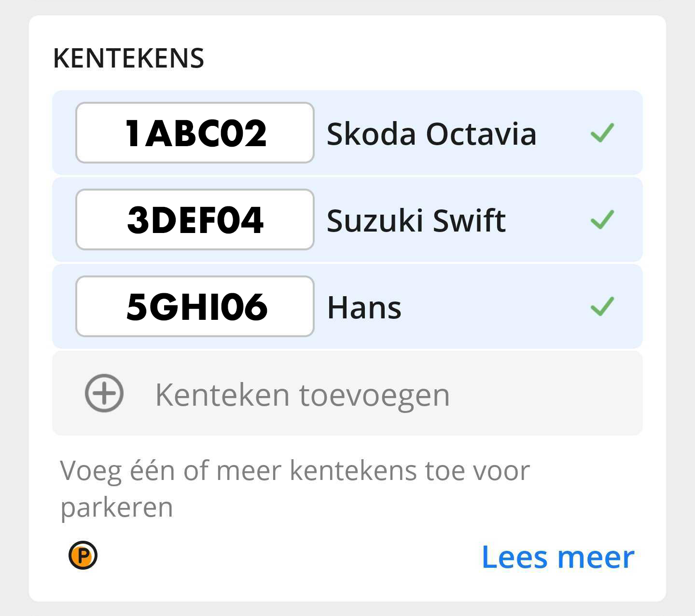Select the Hans vehicle label
Screen dimensions: 695x616
coord(364,307)
